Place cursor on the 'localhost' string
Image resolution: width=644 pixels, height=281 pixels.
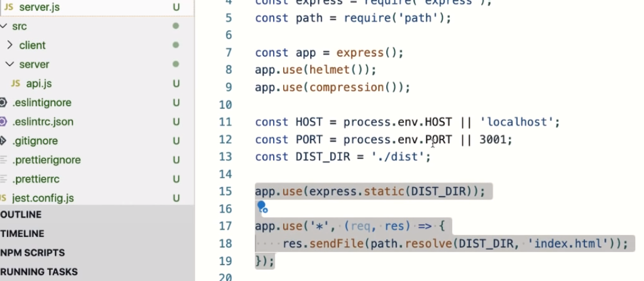pyautogui.click(x=517, y=123)
